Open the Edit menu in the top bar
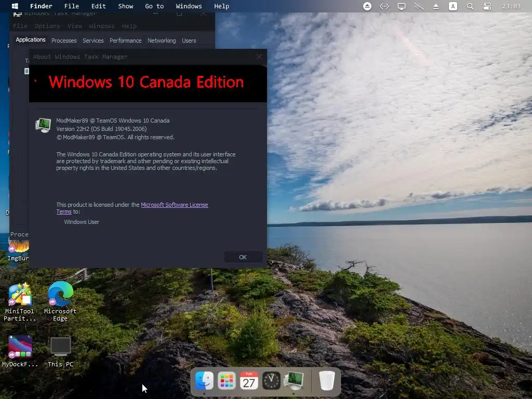This screenshot has height=399, width=532. tap(98, 6)
